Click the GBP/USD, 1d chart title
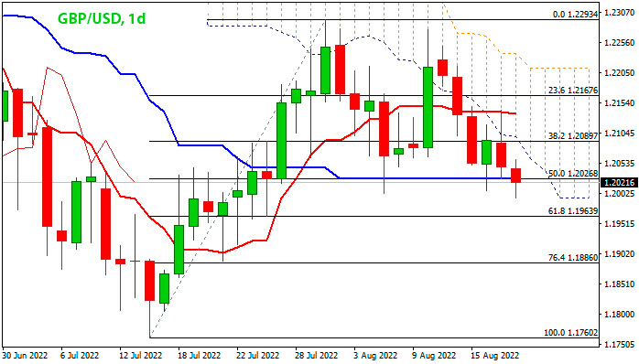This screenshot has height=364, width=639. (x=102, y=18)
